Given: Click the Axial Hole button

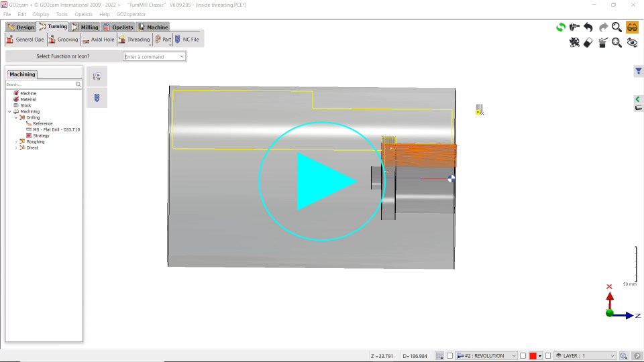Looking at the screenshot, I should (98, 40).
